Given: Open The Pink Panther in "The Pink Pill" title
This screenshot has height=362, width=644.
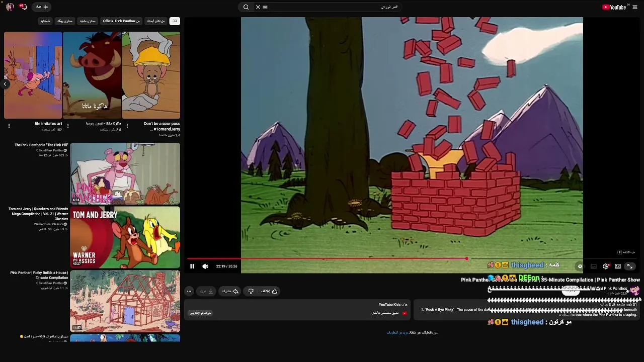Looking at the screenshot, I should pyautogui.click(x=41, y=145).
